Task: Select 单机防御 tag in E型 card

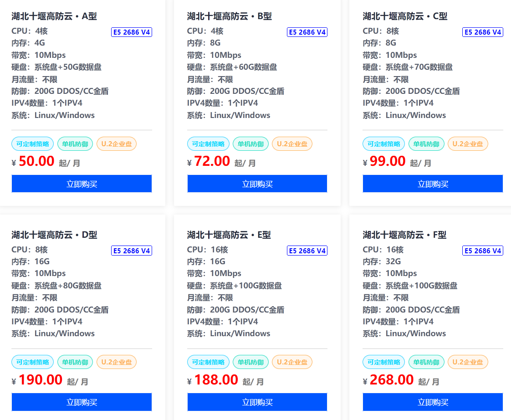Action: coord(250,362)
